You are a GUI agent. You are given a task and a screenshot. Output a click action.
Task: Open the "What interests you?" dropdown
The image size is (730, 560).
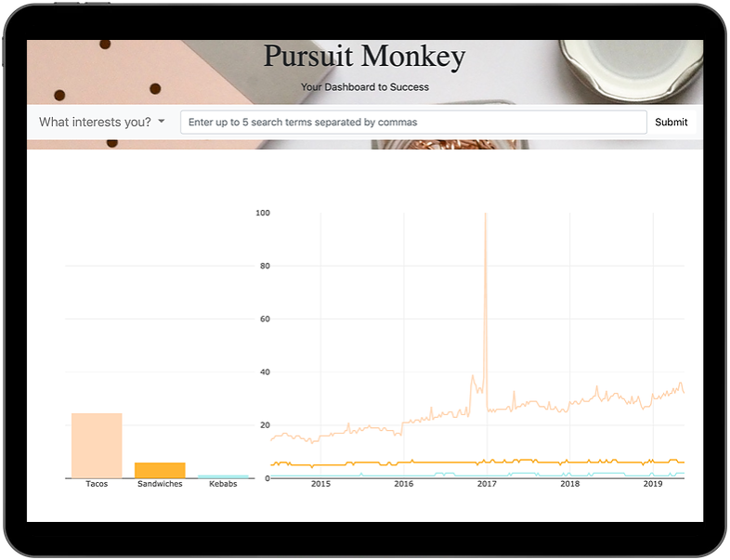point(102,122)
